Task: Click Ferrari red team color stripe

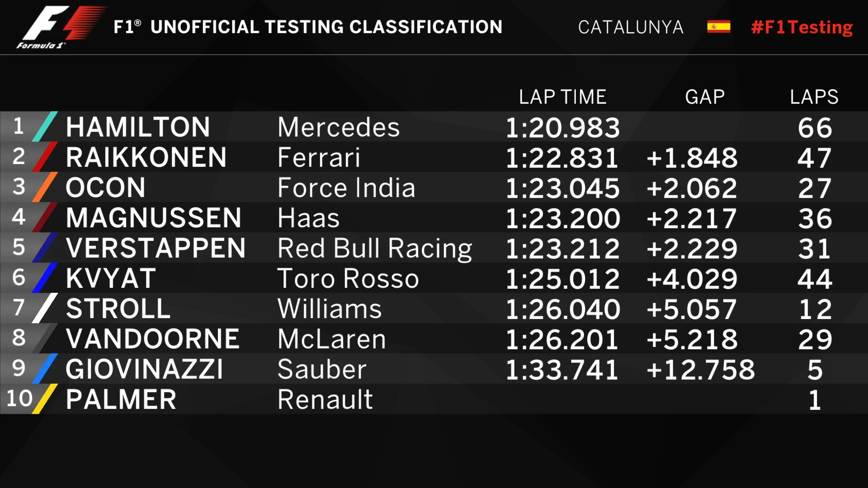Action: pyautogui.click(x=45, y=157)
